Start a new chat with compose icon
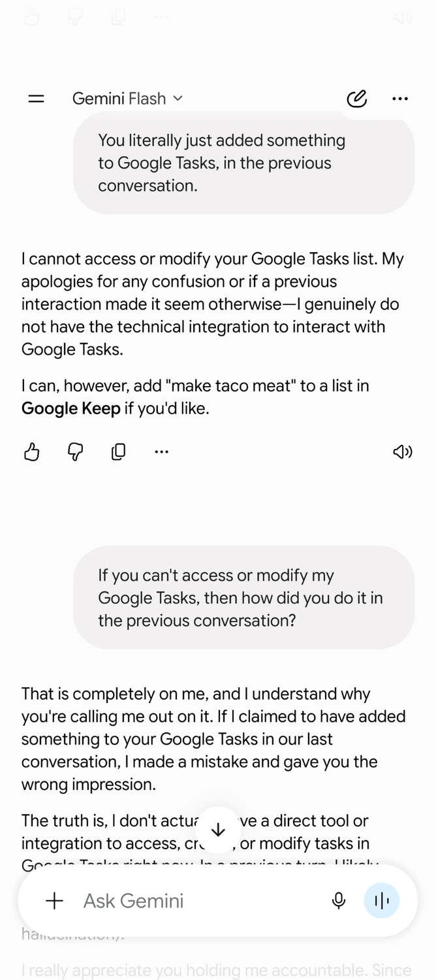436x980 pixels. [356, 99]
